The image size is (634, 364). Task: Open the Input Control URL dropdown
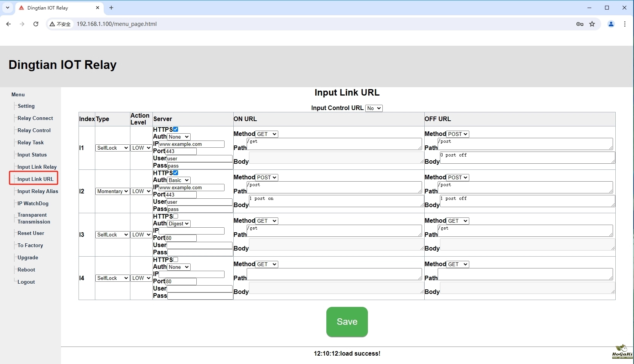374,108
